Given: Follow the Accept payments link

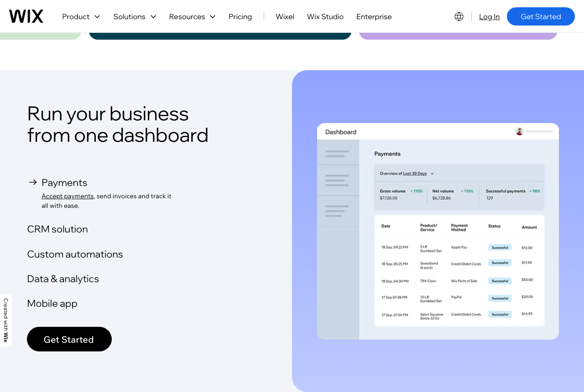Looking at the screenshot, I should point(68,196).
